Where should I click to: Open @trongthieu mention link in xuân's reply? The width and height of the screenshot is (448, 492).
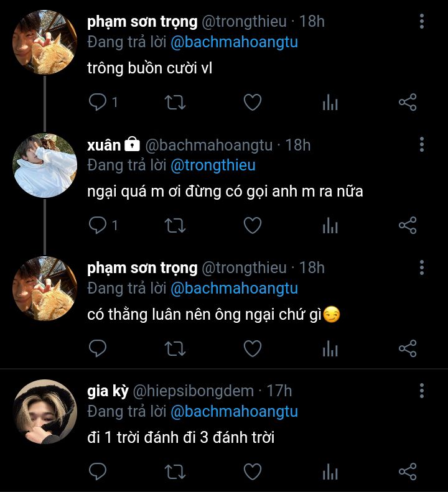click(x=213, y=165)
